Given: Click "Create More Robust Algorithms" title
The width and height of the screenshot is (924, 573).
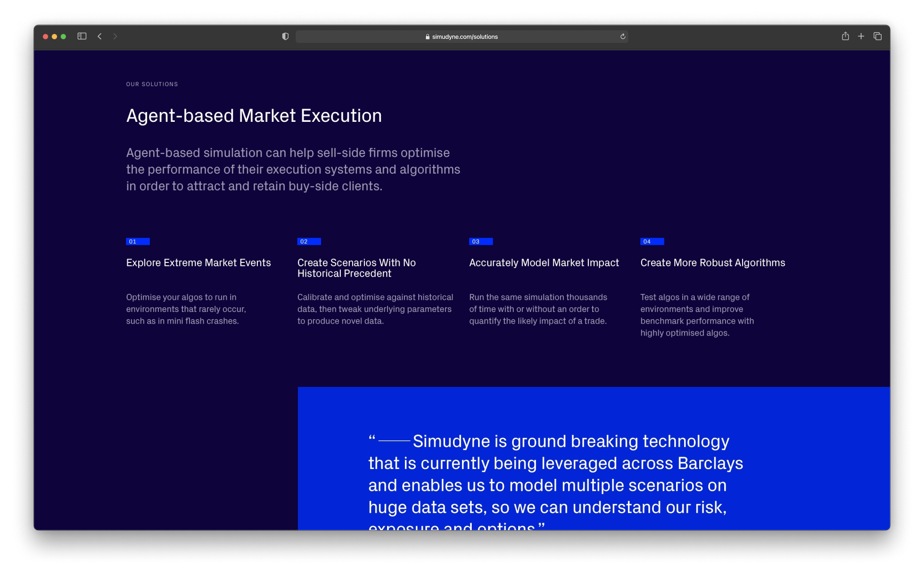Looking at the screenshot, I should 713,263.
